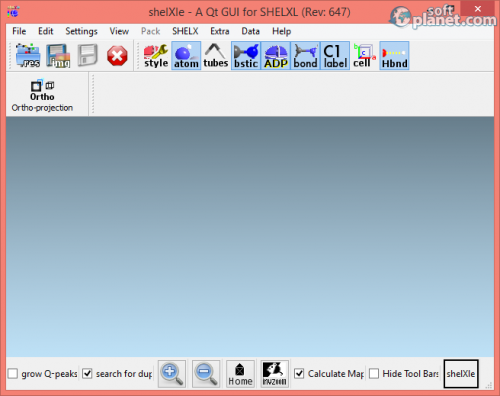Close the shelXle window
The width and height of the screenshot is (500, 396).
[478, 9]
